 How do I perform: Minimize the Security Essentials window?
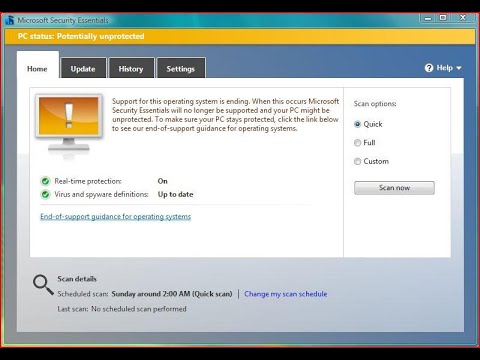click(x=428, y=18)
